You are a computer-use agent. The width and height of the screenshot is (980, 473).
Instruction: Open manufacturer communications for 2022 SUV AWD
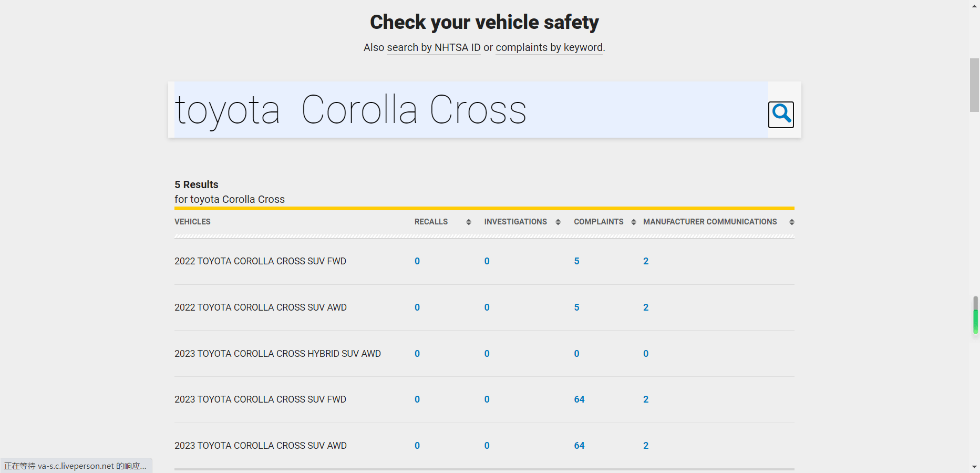pyautogui.click(x=646, y=307)
